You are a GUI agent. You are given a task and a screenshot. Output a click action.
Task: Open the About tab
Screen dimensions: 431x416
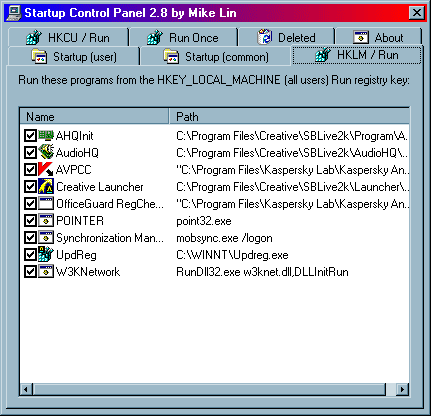point(379,37)
